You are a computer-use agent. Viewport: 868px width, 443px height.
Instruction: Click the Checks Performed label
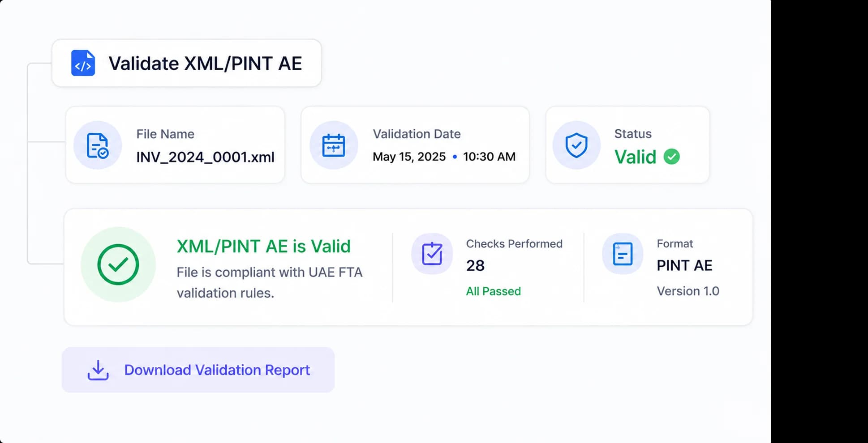pos(514,244)
